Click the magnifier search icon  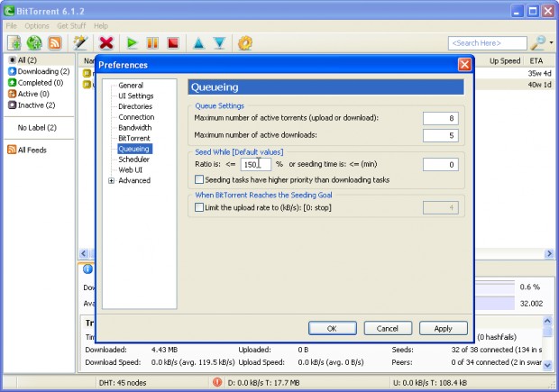(x=538, y=43)
